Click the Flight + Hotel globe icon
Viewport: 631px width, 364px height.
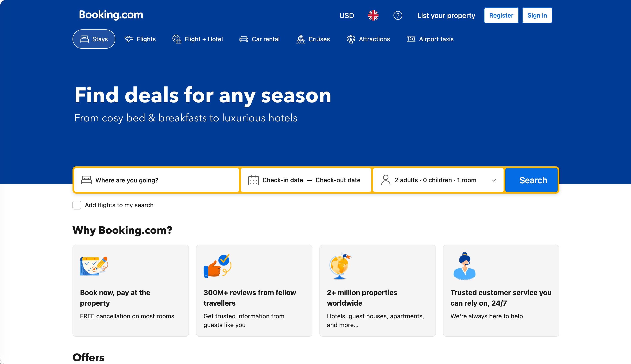177,39
